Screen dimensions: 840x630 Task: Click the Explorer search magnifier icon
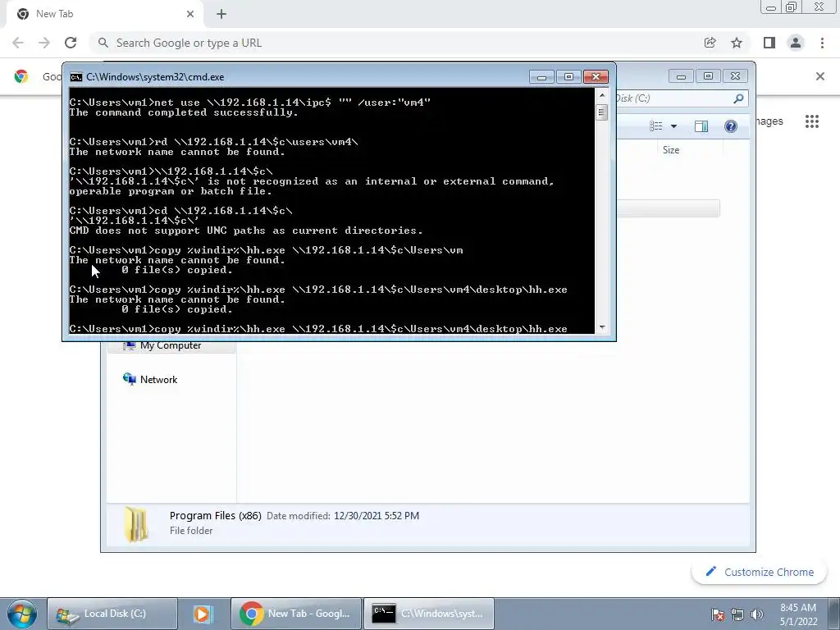pyautogui.click(x=738, y=98)
